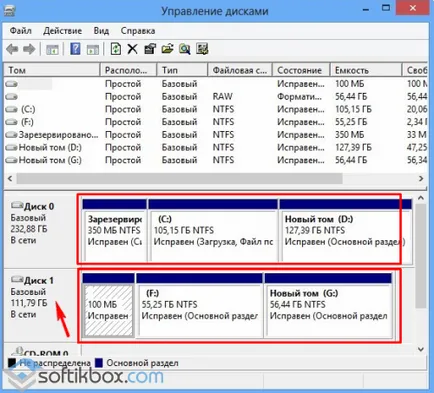
Task: Click drive icon beside Зарезервировано in volume list
Action: click(x=11, y=135)
